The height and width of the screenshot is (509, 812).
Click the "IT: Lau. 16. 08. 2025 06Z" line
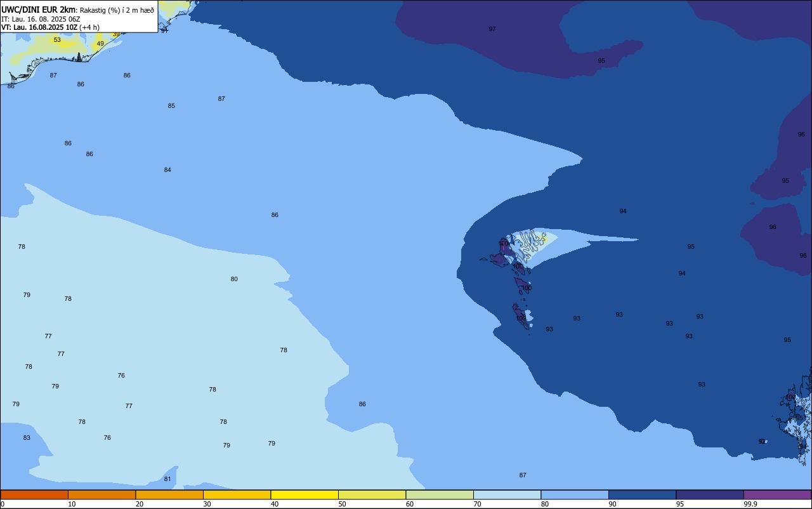pos(41,19)
